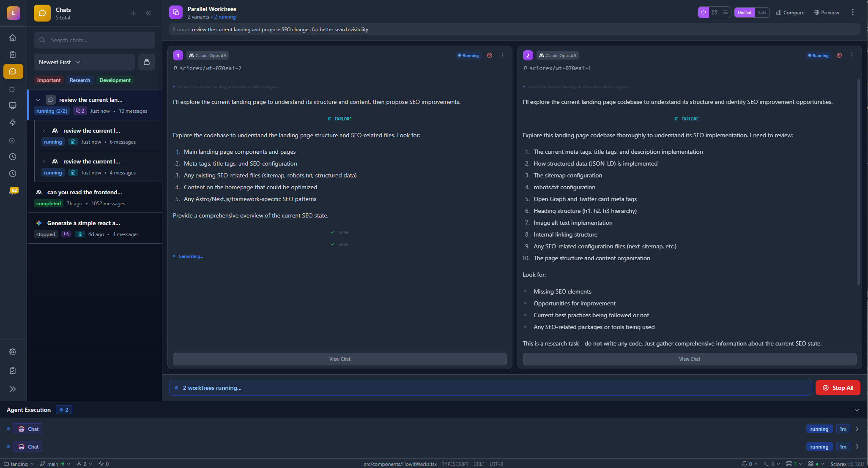Select the Chats bubble icon in the sidebar

pos(13,71)
